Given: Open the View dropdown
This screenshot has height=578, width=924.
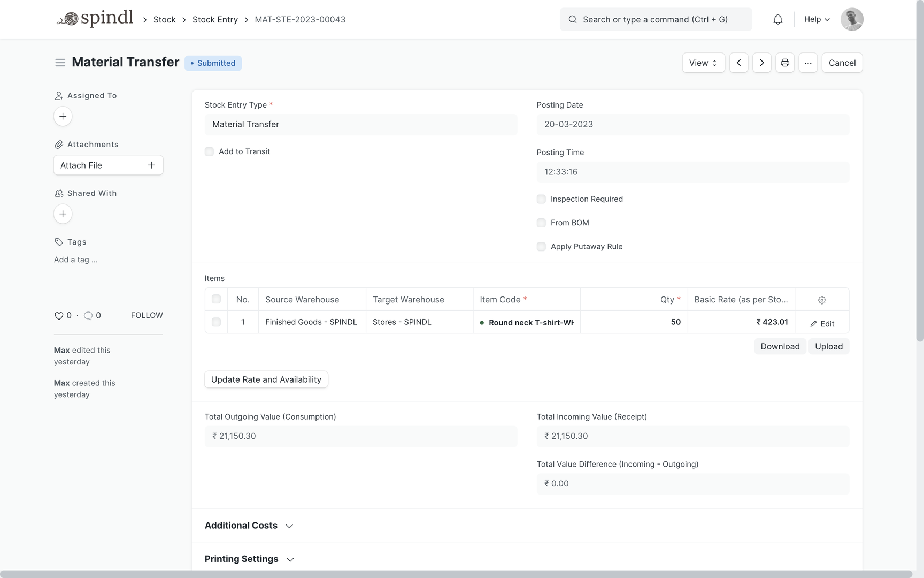Looking at the screenshot, I should [703, 63].
